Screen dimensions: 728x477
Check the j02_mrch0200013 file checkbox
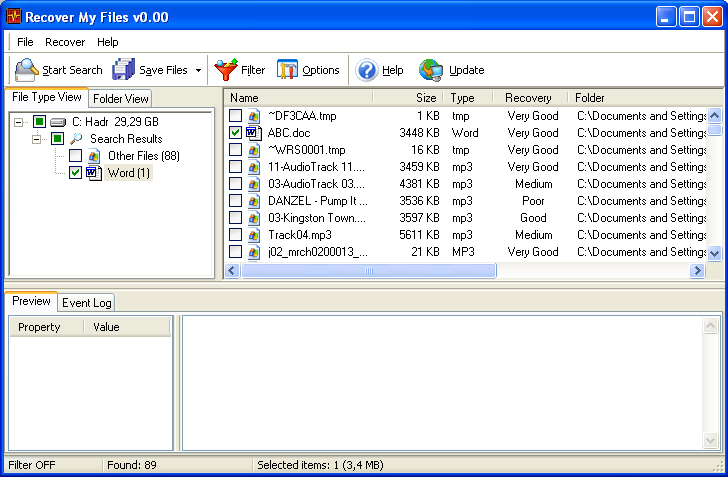[x=235, y=251]
